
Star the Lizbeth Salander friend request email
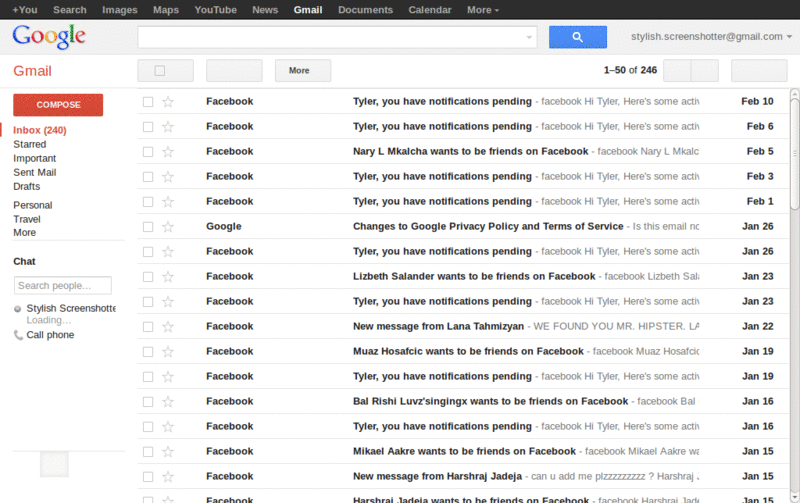[x=168, y=276]
